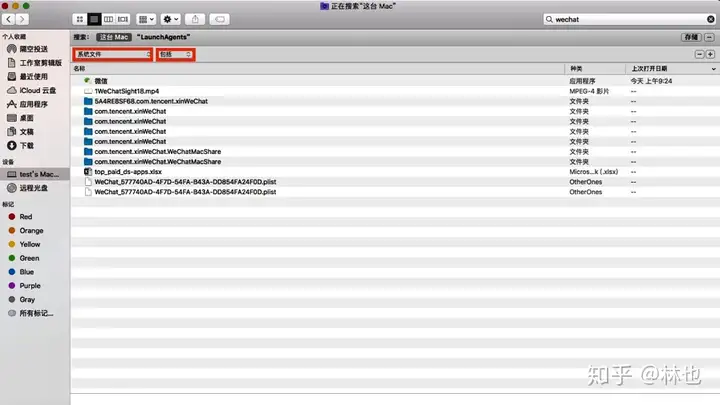Select the 5A4RE8SF68.com.tencent.xinWeChat folder
Image resolution: width=720 pixels, height=405 pixels.
point(395,101)
